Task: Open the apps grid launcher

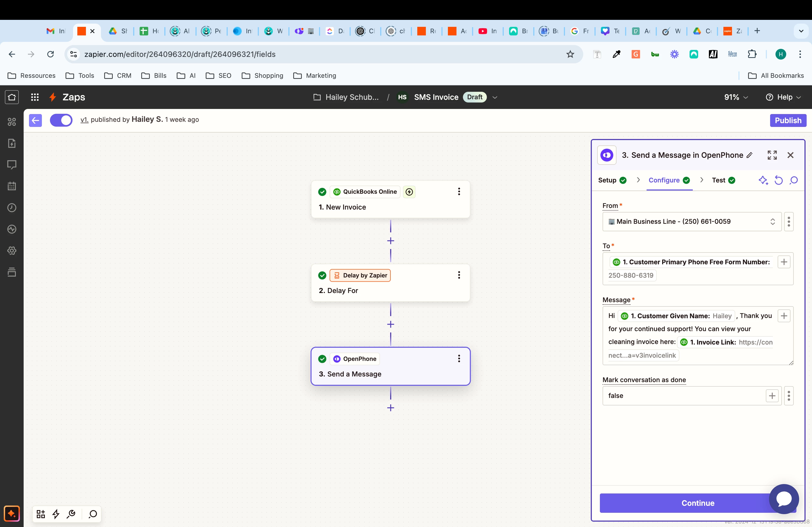Action: (x=35, y=97)
